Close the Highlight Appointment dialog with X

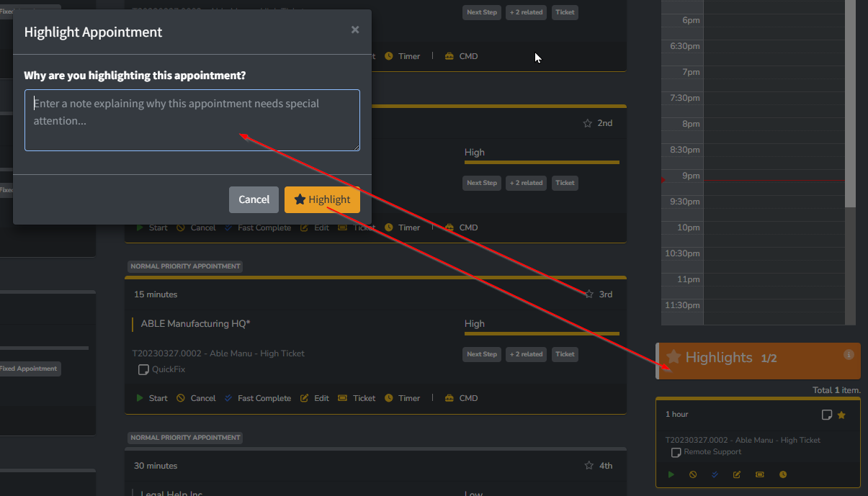[x=355, y=30]
